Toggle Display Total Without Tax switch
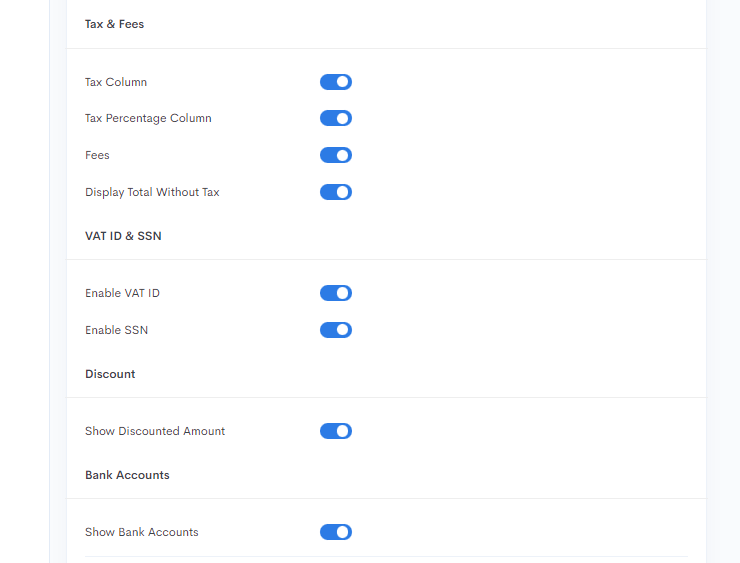 coord(336,192)
